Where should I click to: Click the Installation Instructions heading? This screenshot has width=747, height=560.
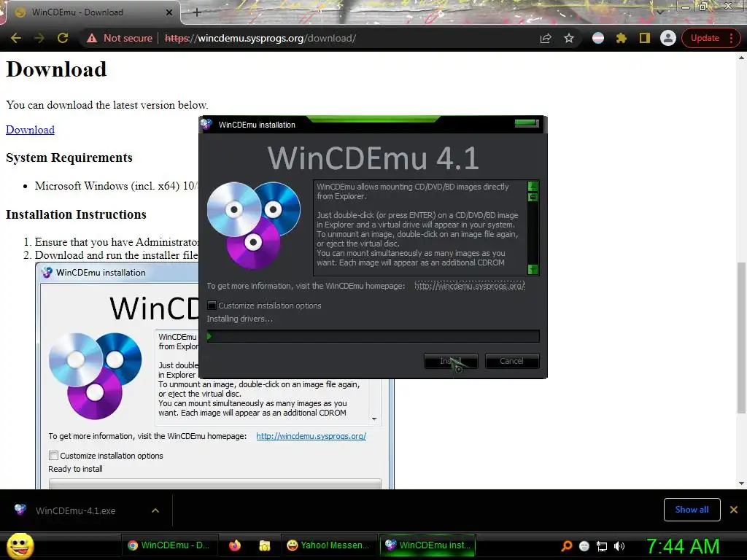point(76,214)
